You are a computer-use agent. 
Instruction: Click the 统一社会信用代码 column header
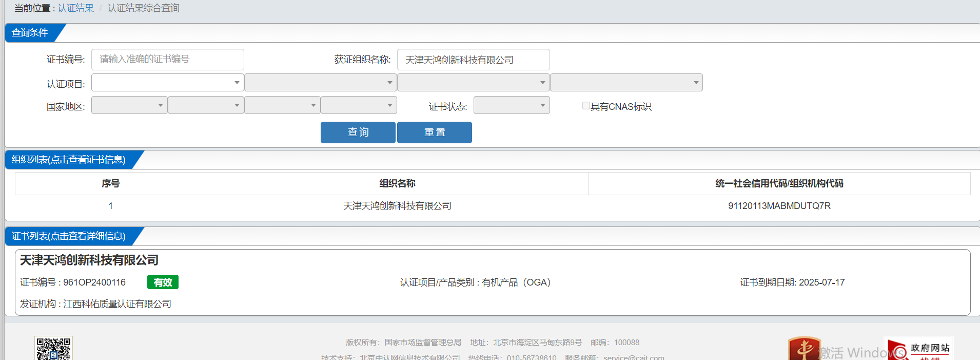779,183
